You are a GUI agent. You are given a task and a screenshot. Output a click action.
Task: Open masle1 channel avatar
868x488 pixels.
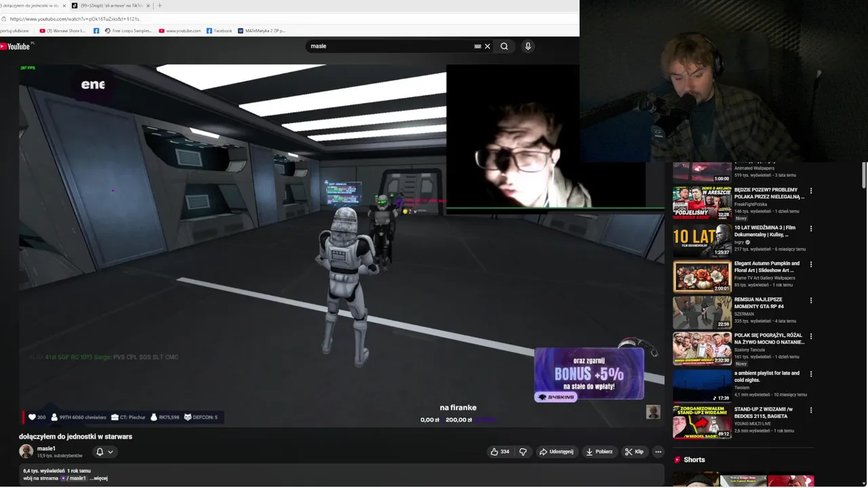pos(26,451)
